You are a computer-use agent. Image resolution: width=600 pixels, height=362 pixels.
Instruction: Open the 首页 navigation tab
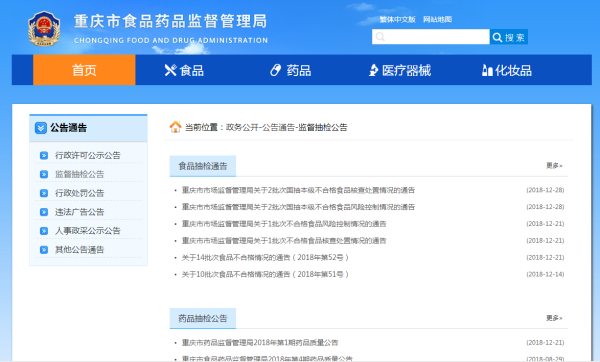pyautogui.click(x=84, y=70)
